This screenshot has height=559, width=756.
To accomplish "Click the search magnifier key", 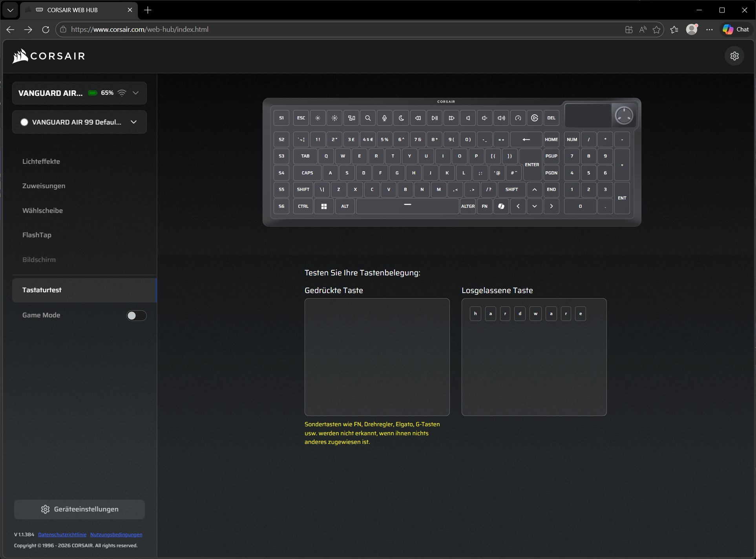I will [368, 118].
